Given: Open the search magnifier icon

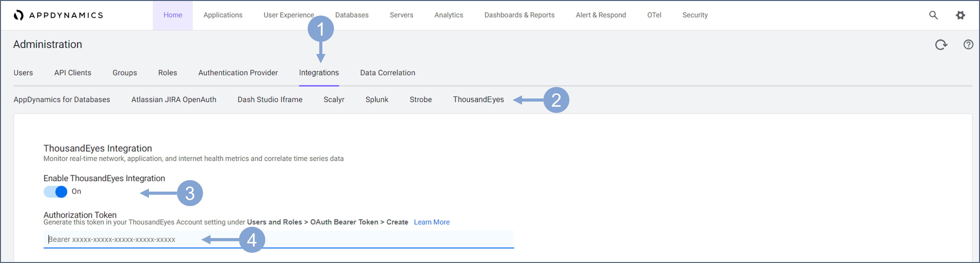Looking at the screenshot, I should click(933, 15).
